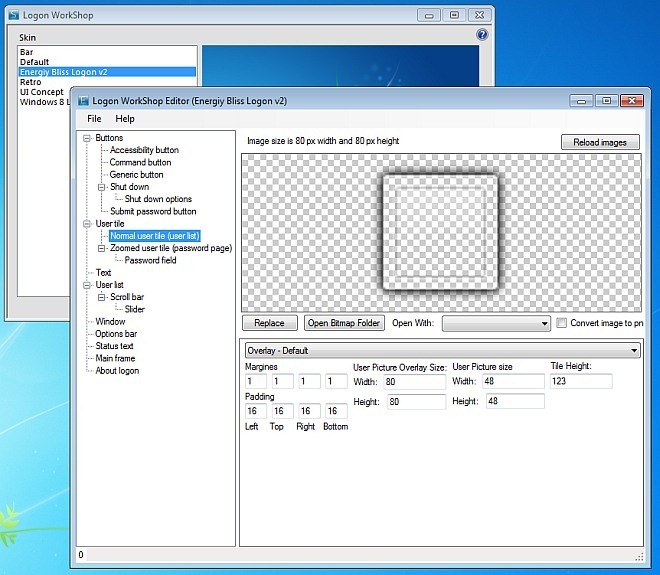Select the Window tree item
The image size is (660, 575).
pyautogui.click(x=110, y=322)
